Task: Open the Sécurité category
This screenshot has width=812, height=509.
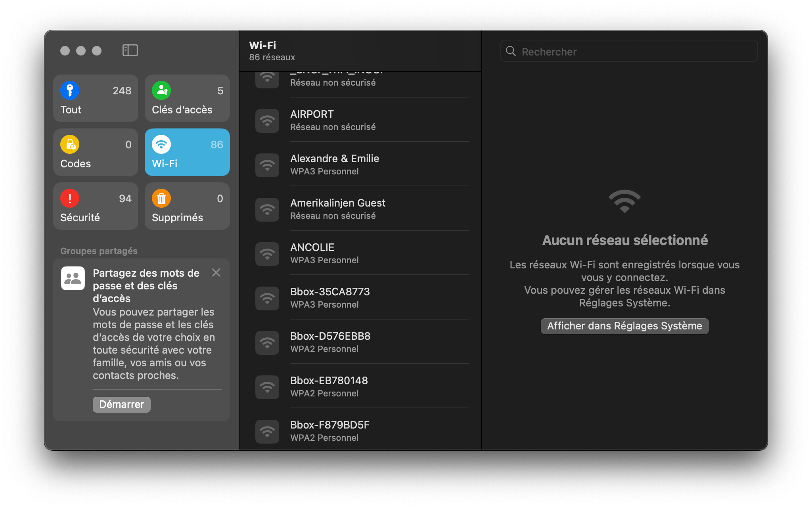Action: [x=96, y=206]
